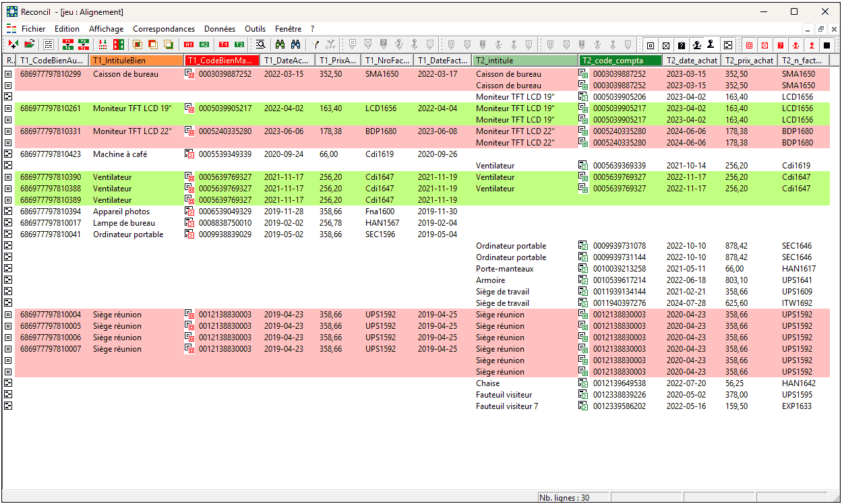Screen dimensions: 842x504
Task: Click the green T2 toolbar icon
Action: 239,45
